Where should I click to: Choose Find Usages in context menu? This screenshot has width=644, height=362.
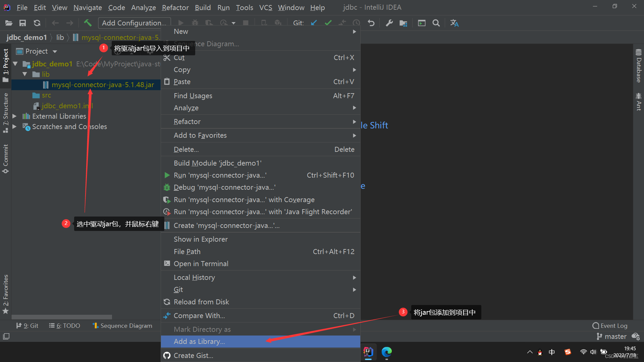260,96
